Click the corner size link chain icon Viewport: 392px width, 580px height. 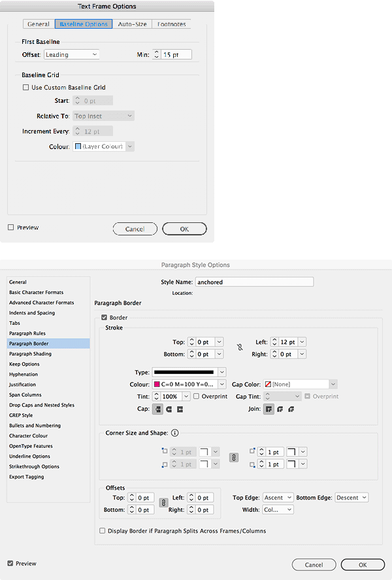[232, 458]
